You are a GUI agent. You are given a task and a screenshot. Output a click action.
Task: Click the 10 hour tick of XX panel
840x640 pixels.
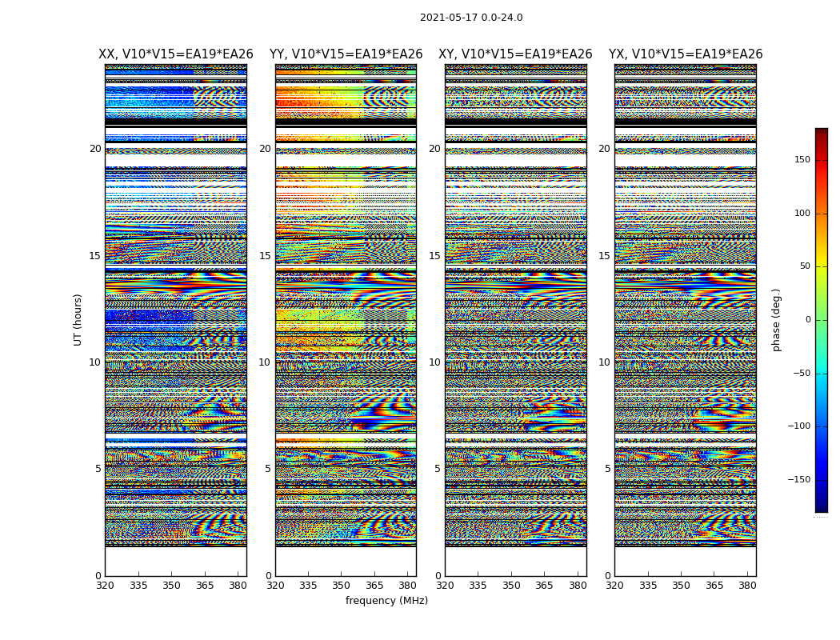(95, 362)
